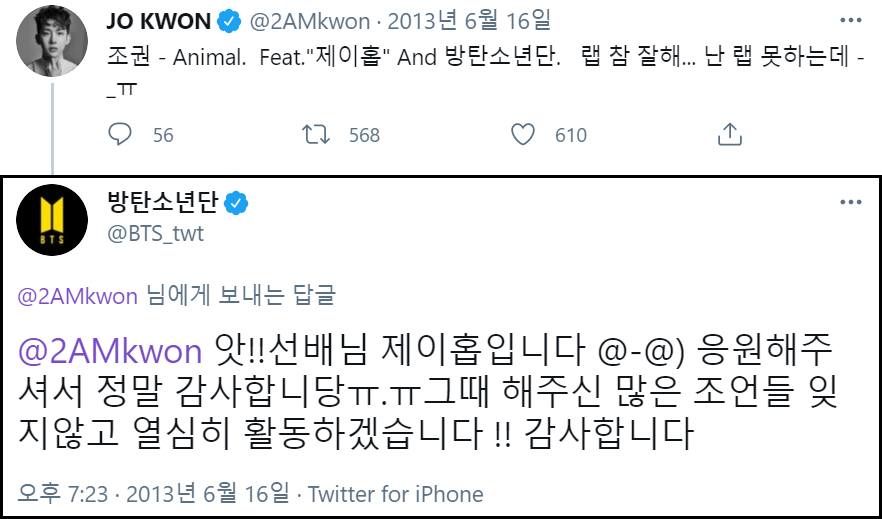The height and width of the screenshot is (519, 882).
Task: Open the JO KWON display name link
Action: [159, 22]
